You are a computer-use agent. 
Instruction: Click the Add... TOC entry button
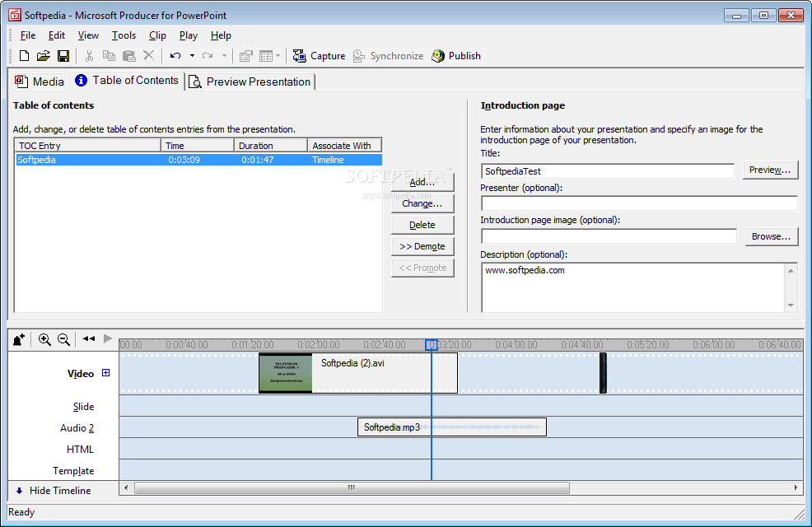pos(422,182)
